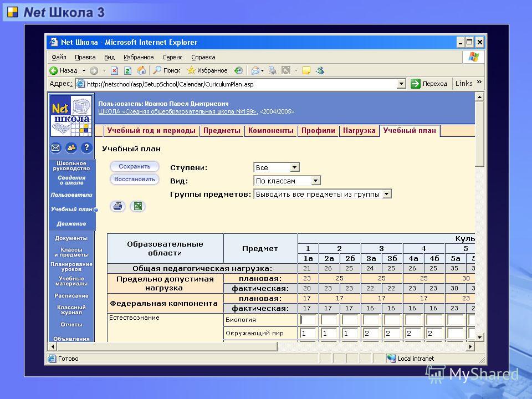The height and width of the screenshot is (399, 532).
Task: Click the Back (Назад) arrow icon
Action: click(x=54, y=70)
